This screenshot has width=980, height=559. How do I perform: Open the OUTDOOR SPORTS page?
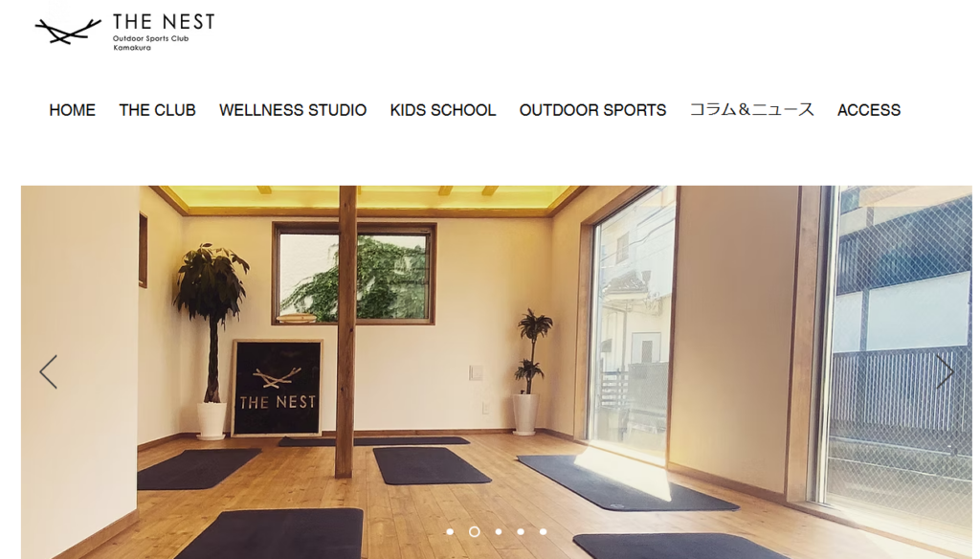coord(592,110)
